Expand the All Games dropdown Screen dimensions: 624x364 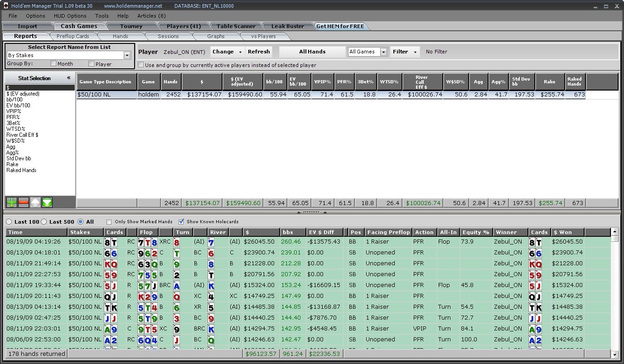click(383, 52)
